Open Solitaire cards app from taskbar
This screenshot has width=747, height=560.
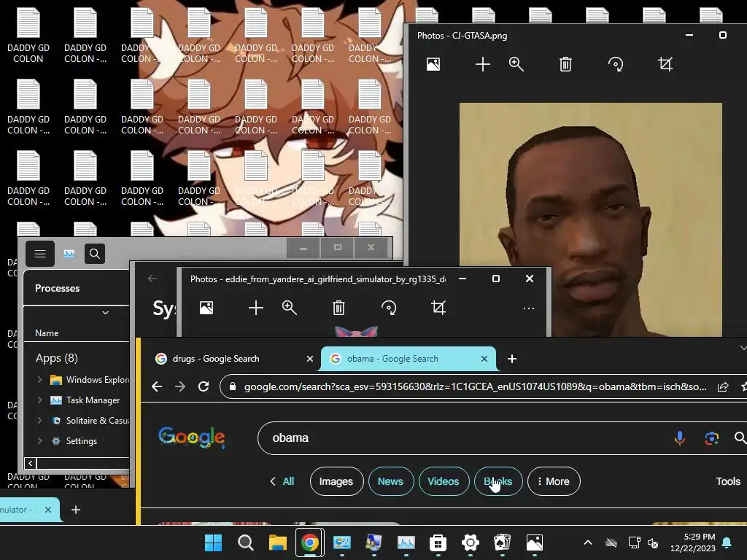[502, 542]
